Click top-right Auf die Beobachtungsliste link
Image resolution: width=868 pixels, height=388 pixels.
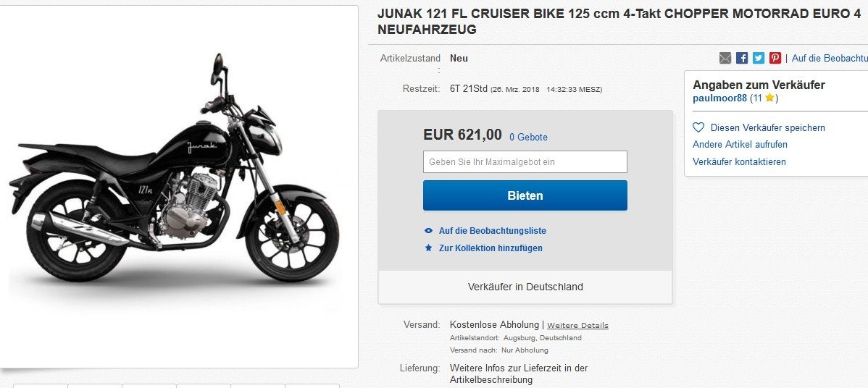830,58
